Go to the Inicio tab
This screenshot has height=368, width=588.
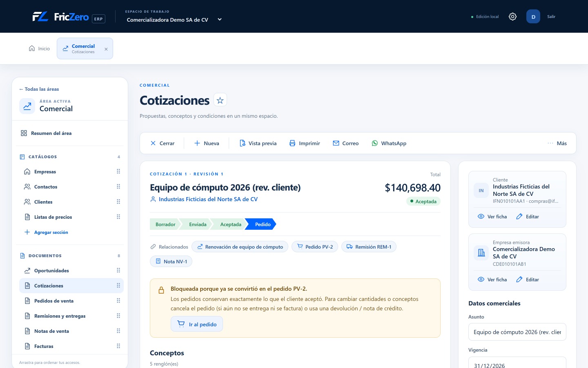click(39, 49)
